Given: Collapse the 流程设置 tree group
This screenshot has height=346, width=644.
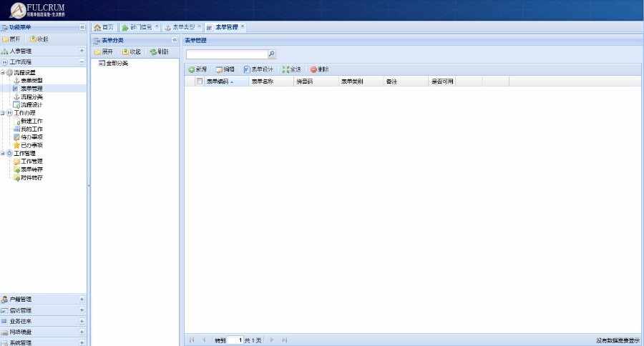Looking at the screenshot, I should (2, 73).
